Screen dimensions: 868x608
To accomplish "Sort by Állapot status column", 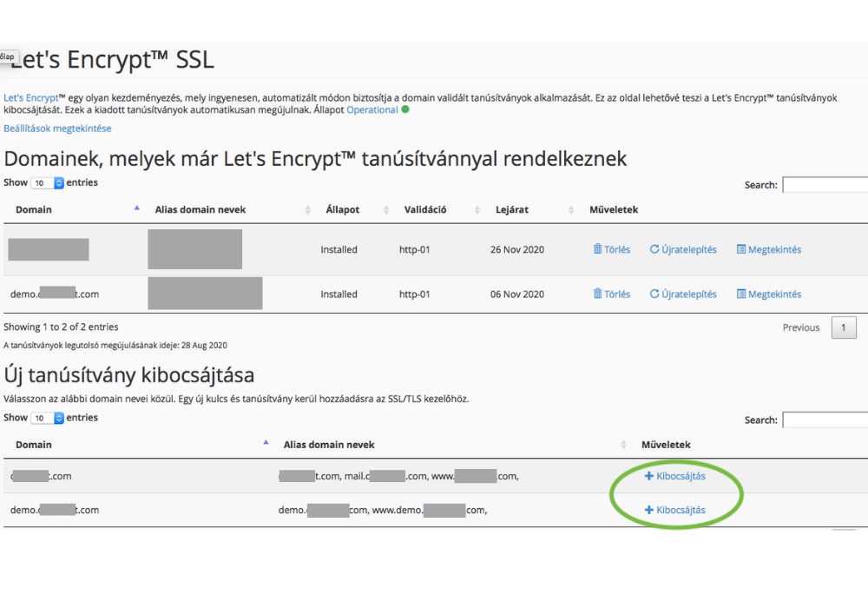I will [342, 209].
